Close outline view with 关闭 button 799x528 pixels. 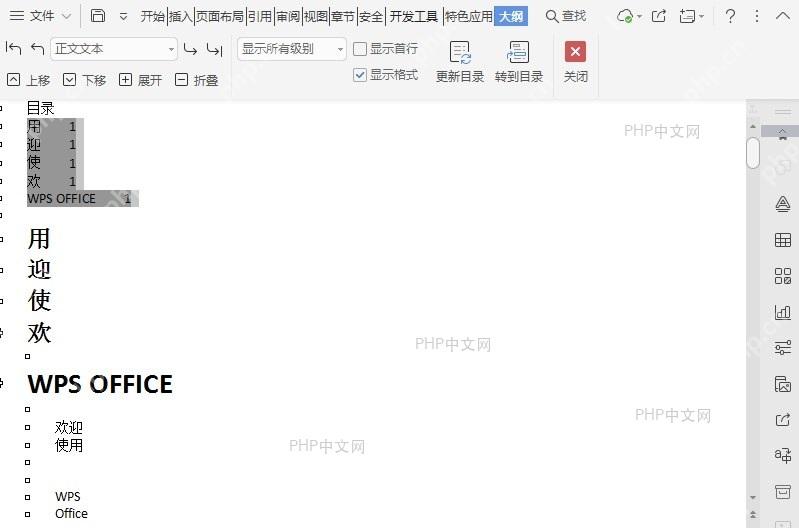click(x=575, y=62)
